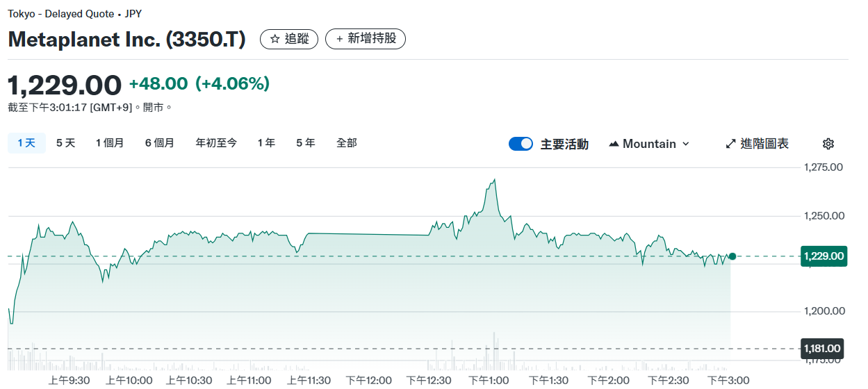868x389 pixels.
Task: Select the 5 年 range tab
Action: (x=305, y=143)
